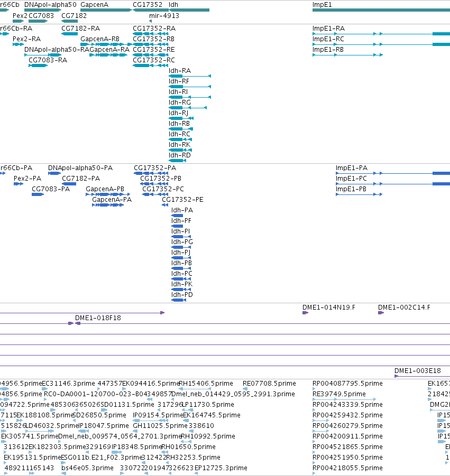The image size is (450, 476).
Task: Open the CG7083-PA protein label
Action: tap(51, 189)
